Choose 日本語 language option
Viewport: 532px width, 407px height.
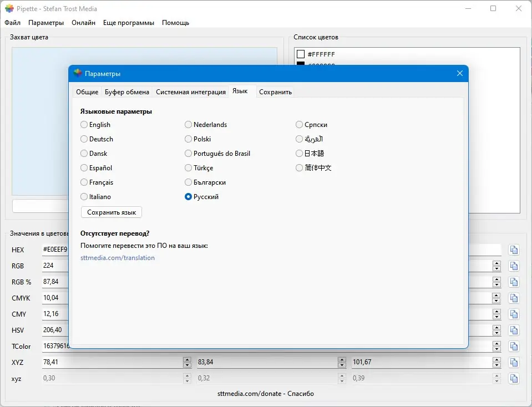pyautogui.click(x=299, y=153)
